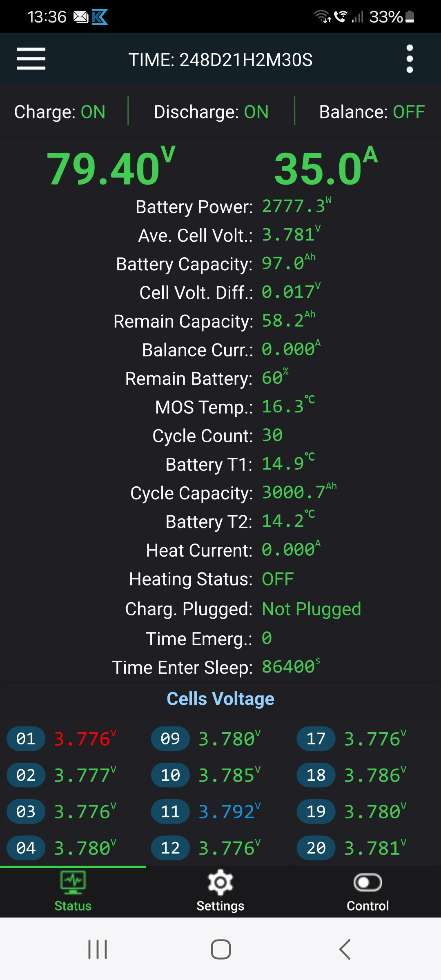441x980 pixels.
Task: Tap the Android recent apps button
Action: point(98,949)
